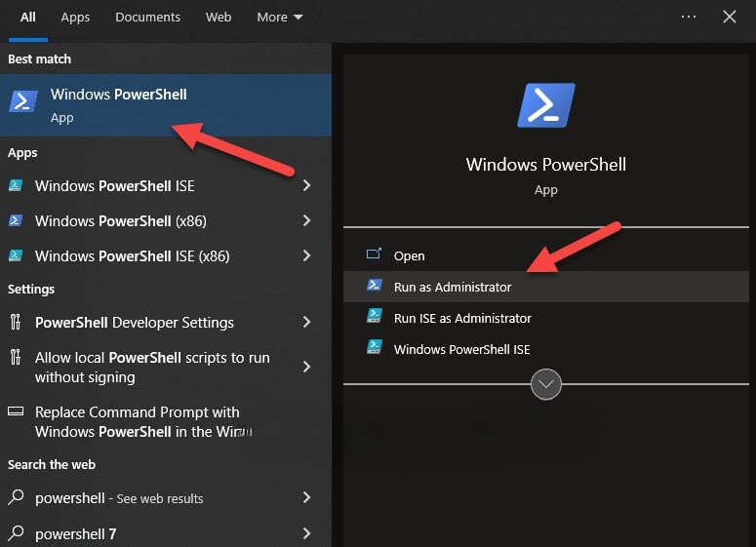Screen dimensions: 756x547
Task: Click the large PowerShell logo in preview pane
Action: [x=546, y=105]
